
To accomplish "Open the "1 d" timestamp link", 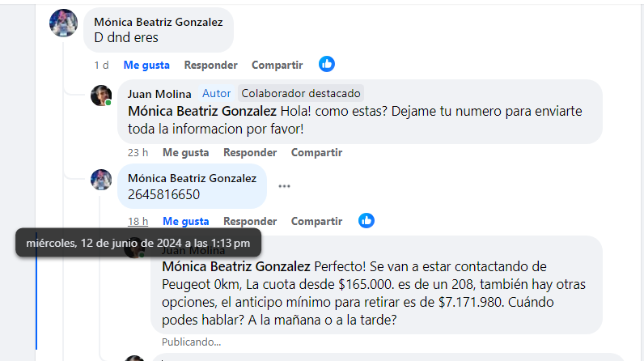I will (101, 65).
